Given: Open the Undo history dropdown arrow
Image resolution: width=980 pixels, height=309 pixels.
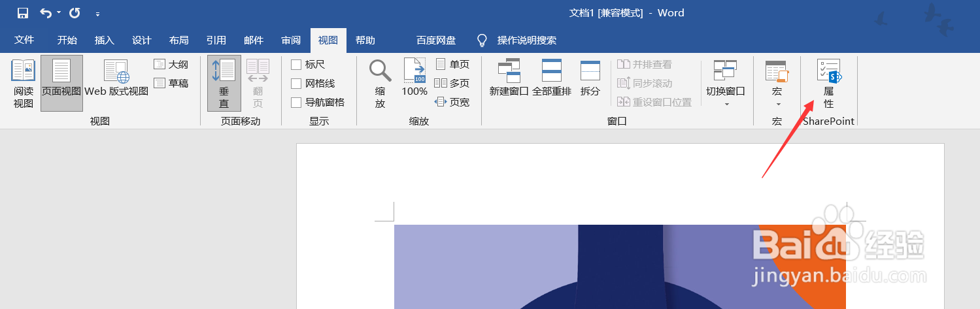Looking at the screenshot, I should [x=59, y=13].
